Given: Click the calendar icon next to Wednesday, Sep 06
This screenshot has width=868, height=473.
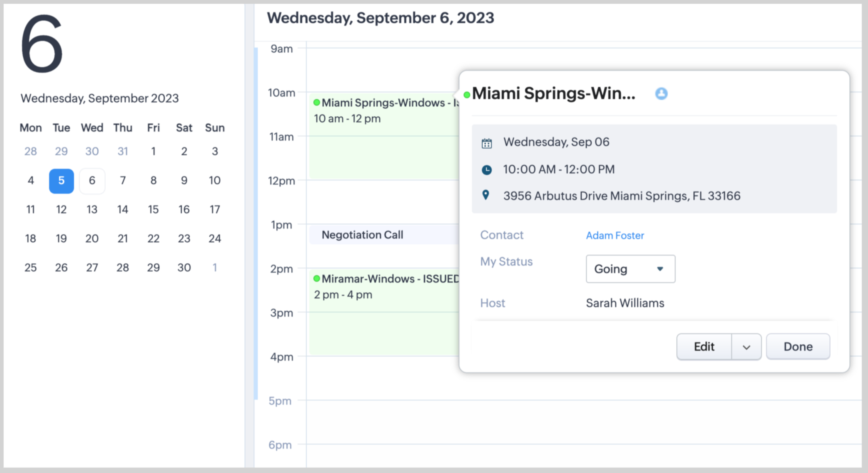Looking at the screenshot, I should point(487,144).
